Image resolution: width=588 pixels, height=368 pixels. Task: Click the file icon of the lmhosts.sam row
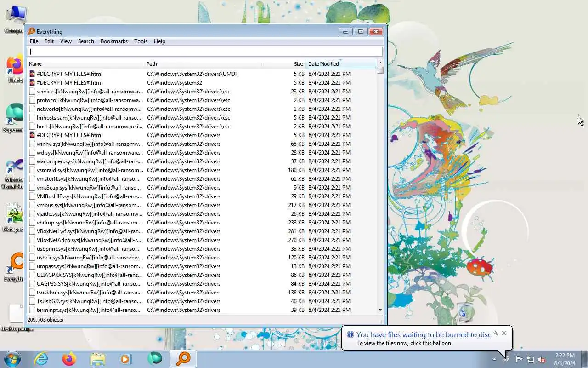[32, 117]
